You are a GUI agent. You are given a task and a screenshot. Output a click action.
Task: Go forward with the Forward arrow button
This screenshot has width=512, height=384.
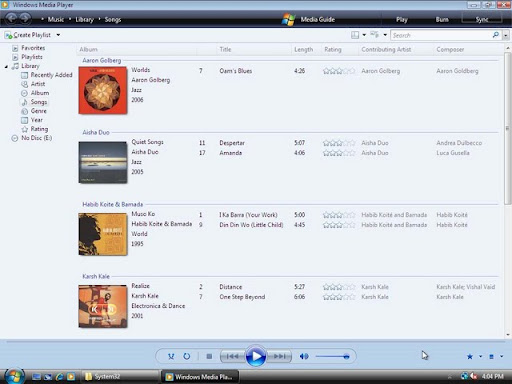[25, 18]
